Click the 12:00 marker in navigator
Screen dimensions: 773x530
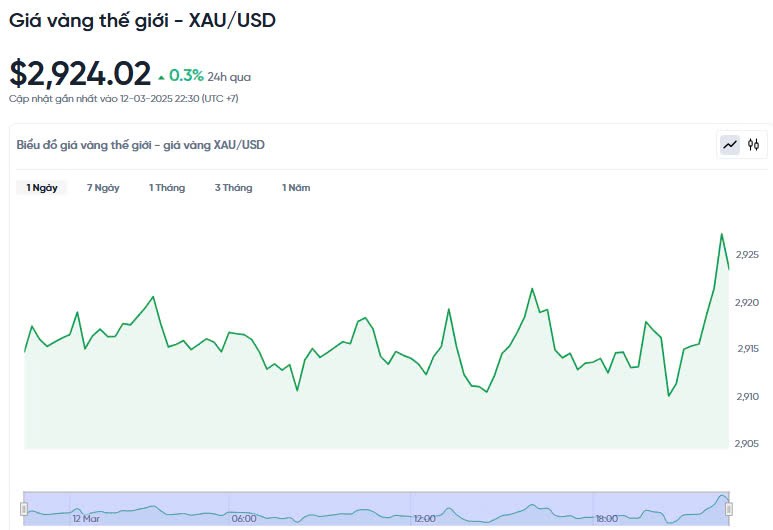click(424, 519)
